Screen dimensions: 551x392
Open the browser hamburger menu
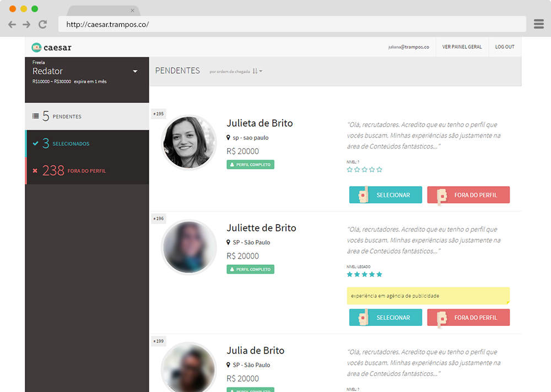coord(538,24)
